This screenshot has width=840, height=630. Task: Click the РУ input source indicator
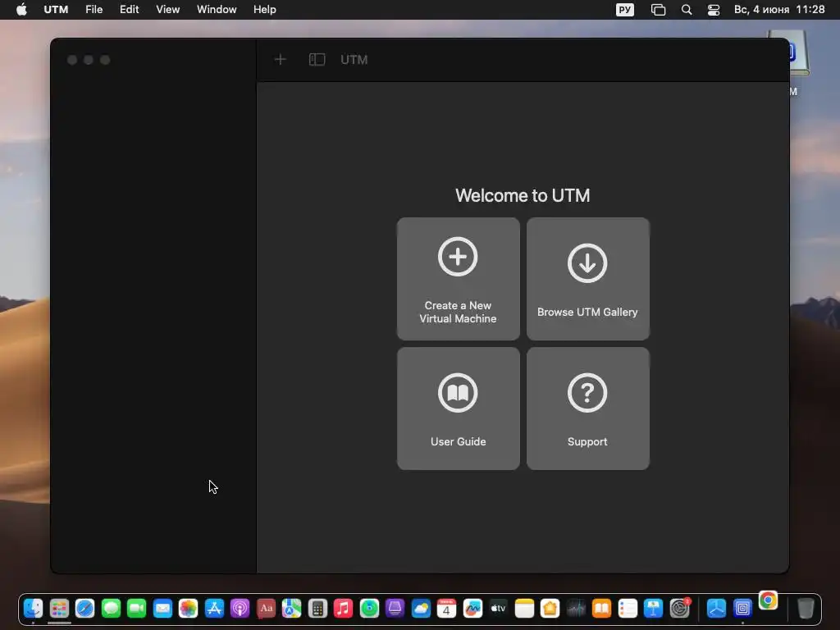click(x=624, y=10)
